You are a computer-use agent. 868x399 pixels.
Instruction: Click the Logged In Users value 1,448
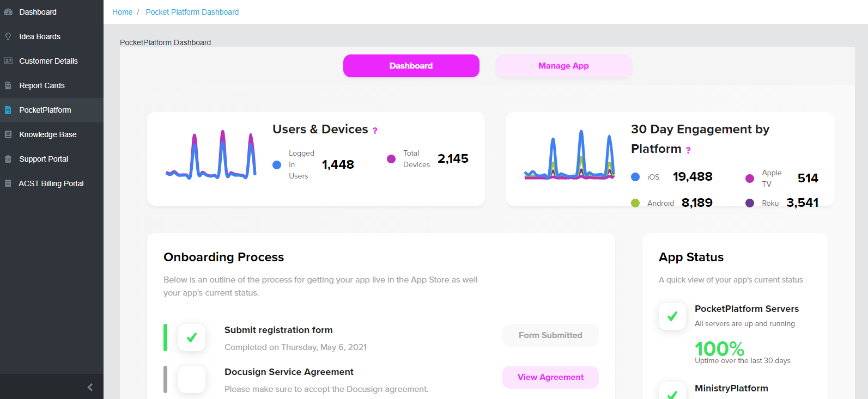[x=338, y=164]
